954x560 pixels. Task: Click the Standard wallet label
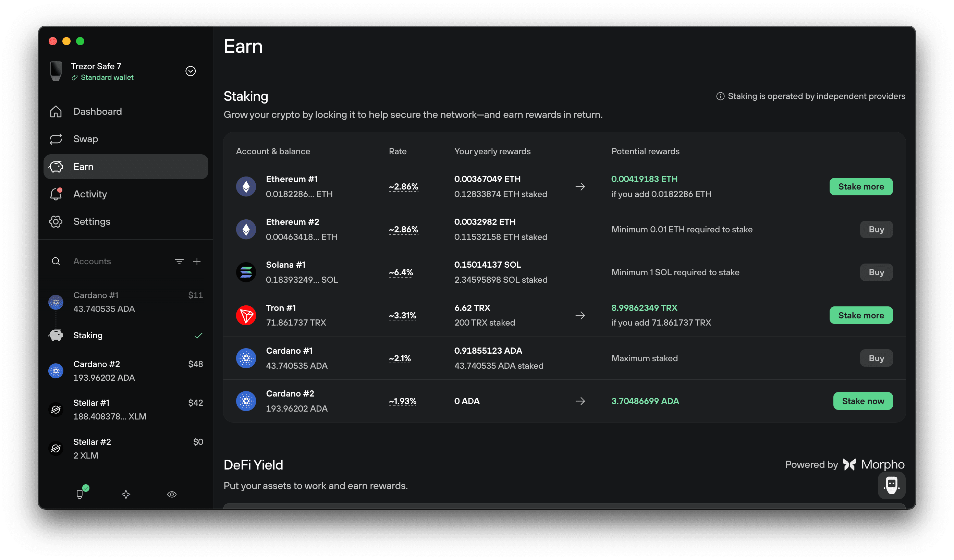point(107,77)
